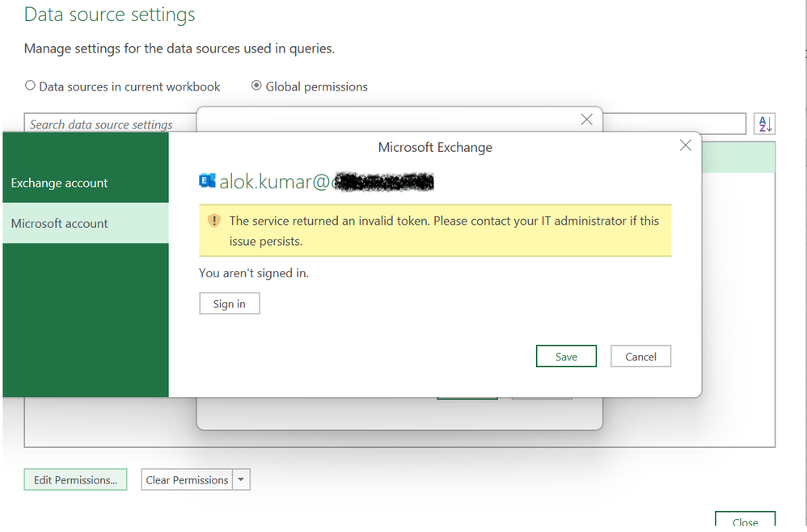Close the Data source settings window
807x532 pixels.
(745, 522)
